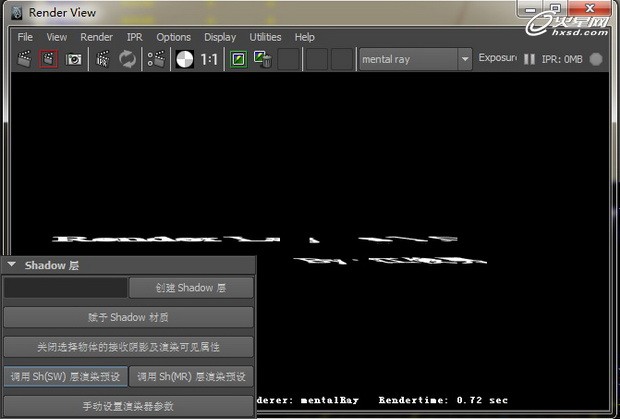Screen dimensions: 620x419
Task: Click the Redo Previous Render clapperboard icon
Action: 25,59
